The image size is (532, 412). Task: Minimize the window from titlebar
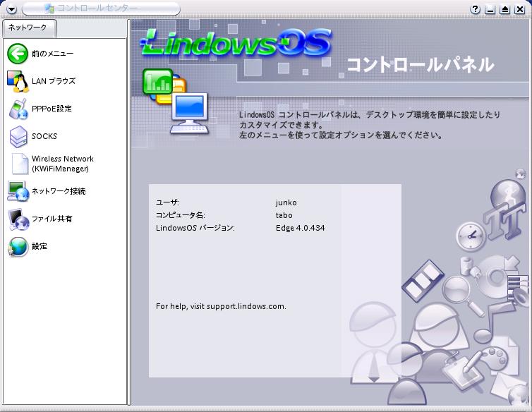(490, 9)
